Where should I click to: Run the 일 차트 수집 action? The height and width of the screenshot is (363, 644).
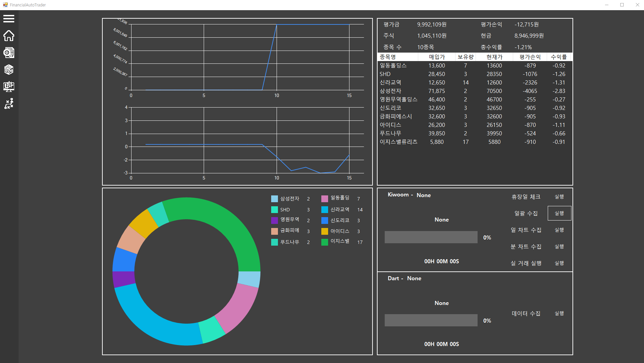tap(559, 230)
